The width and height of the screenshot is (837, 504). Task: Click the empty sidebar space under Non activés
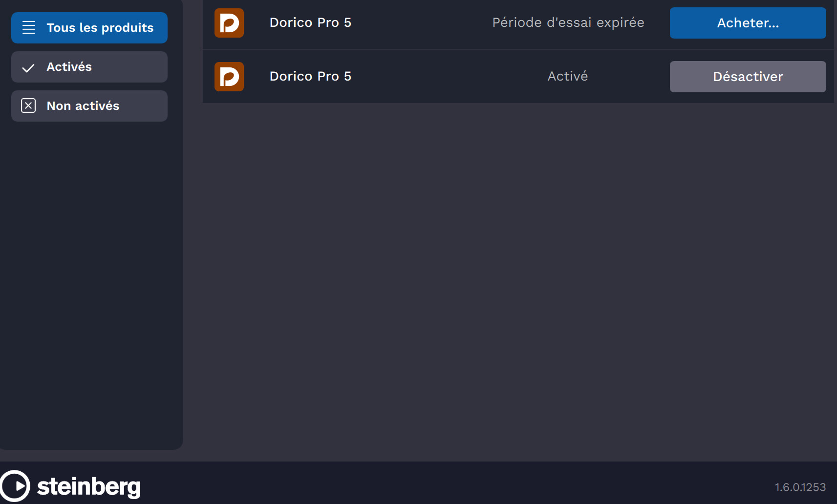click(x=91, y=283)
